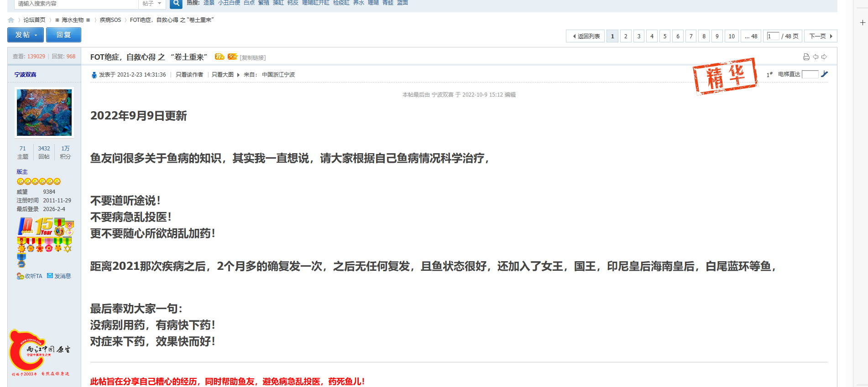Click 返回列表 to return to list

(586, 36)
